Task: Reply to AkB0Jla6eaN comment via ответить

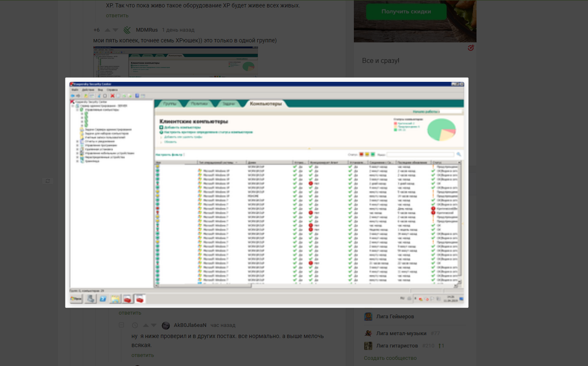Action: point(143,355)
